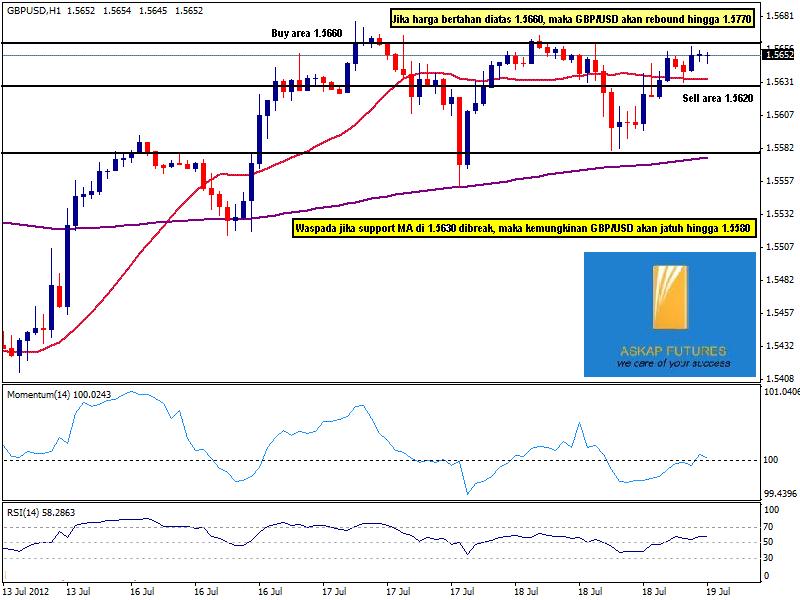Click the GBPUSD,H1 chart title label

tap(32, 8)
